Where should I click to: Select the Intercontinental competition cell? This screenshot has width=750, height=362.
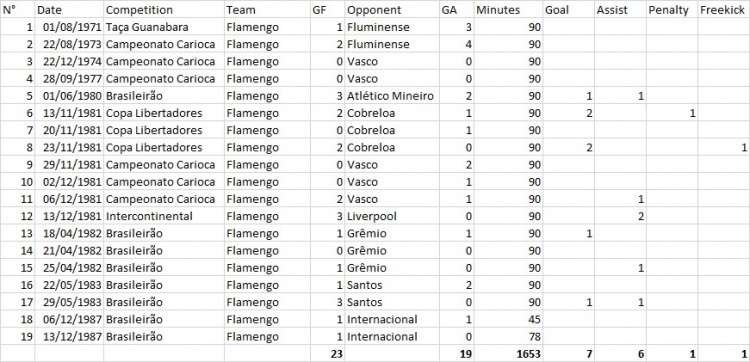pos(164,217)
